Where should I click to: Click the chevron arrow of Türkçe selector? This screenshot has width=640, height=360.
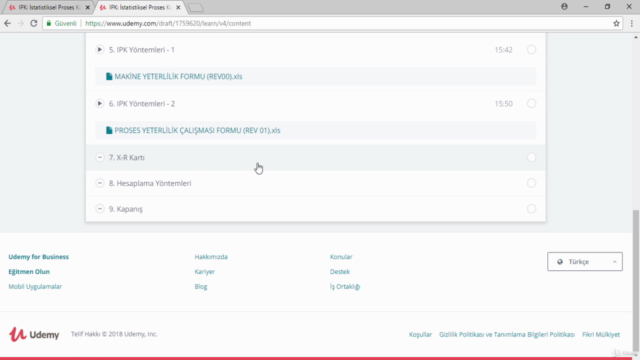click(614, 262)
